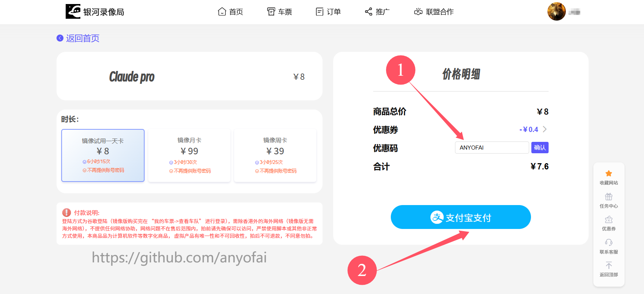The width and height of the screenshot is (644, 294).
Task: Click the 银河录像局 logo icon
Action: click(x=73, y=11)
